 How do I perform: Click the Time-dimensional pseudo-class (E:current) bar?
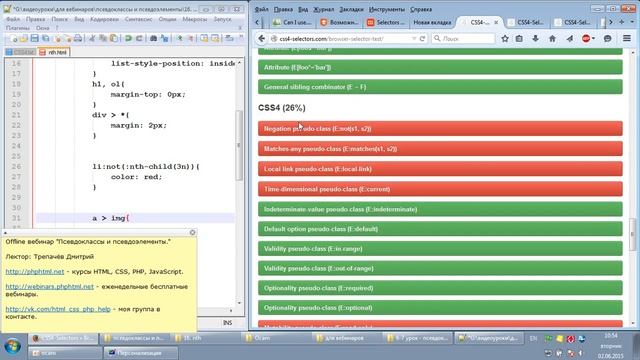(x=440, y=189)
